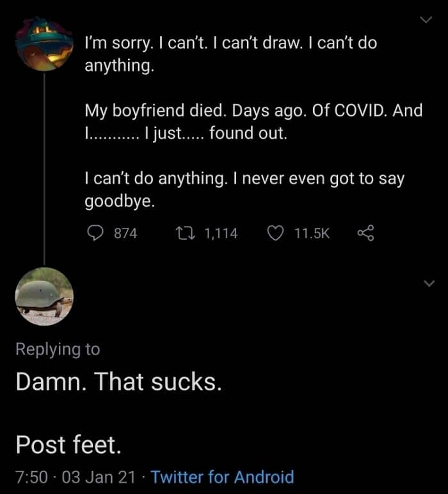The width and height of the screenshot is (448, 494).
Task: Open the reply tweet's chevron dropdown
Action: [x=428, y=283]
